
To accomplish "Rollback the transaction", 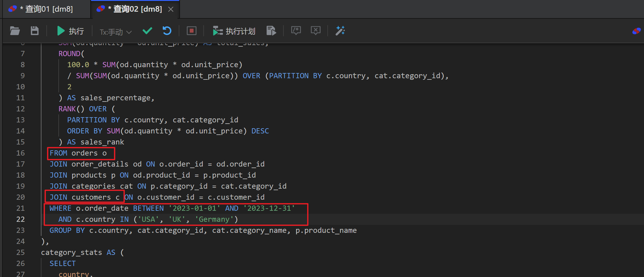I will pos(167,31).
